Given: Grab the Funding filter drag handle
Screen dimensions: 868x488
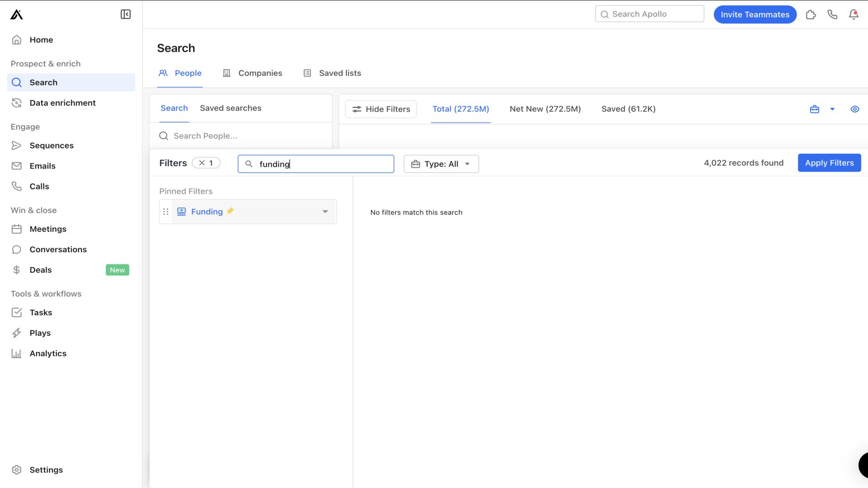Looking at the screenshot, I should [166, 212].
